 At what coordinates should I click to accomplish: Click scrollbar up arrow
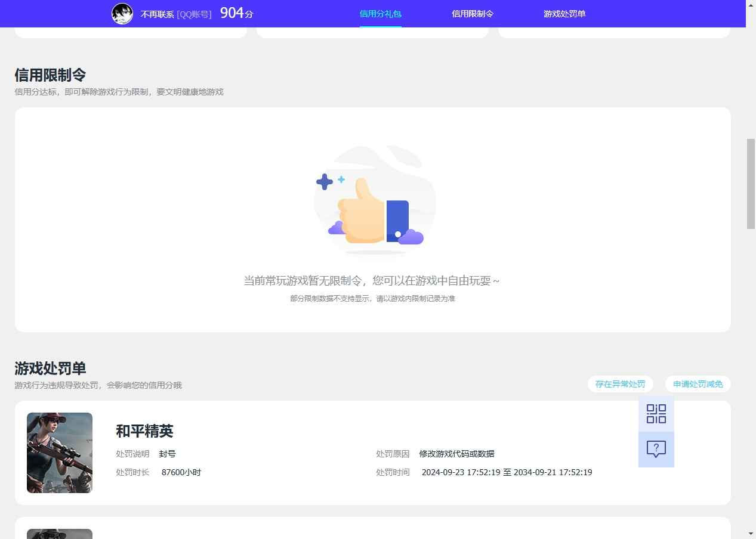[x=751, y=5]
